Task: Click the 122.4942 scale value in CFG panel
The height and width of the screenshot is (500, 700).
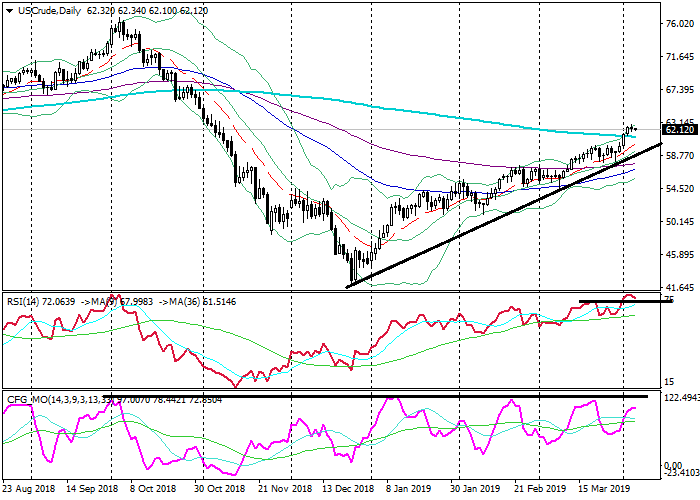Action: (x=680, y=398)
